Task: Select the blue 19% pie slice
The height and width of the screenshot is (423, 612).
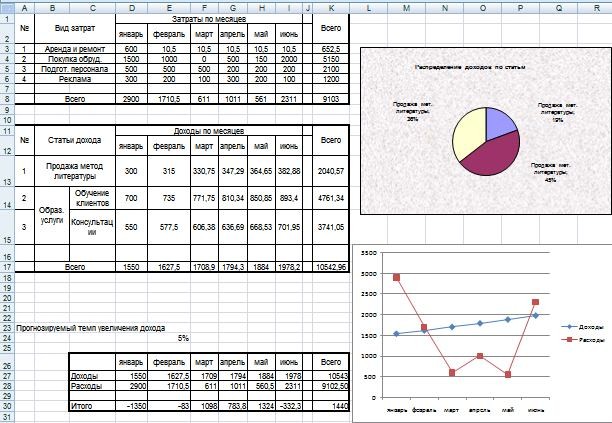Action: [x=500, y=123]
